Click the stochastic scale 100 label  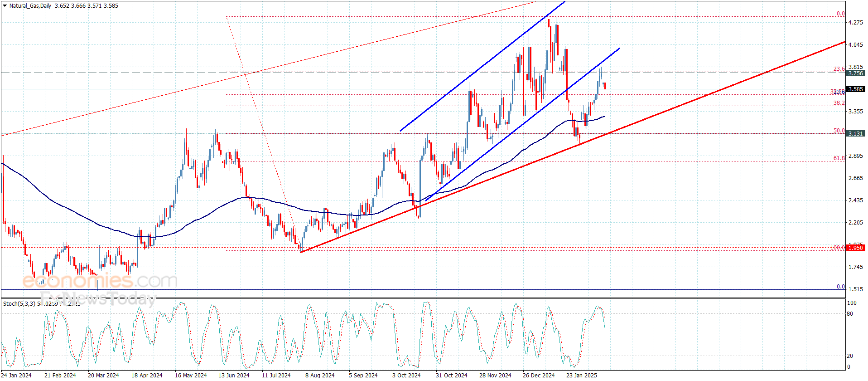click(x=852, y=303)
